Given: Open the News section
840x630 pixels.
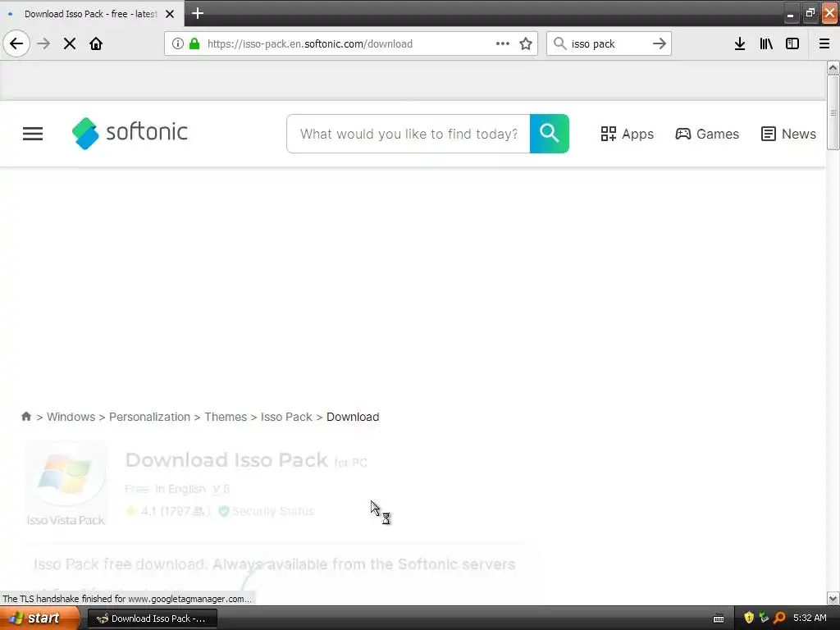Looking at the screenshot, I should [x=788, y=134].
